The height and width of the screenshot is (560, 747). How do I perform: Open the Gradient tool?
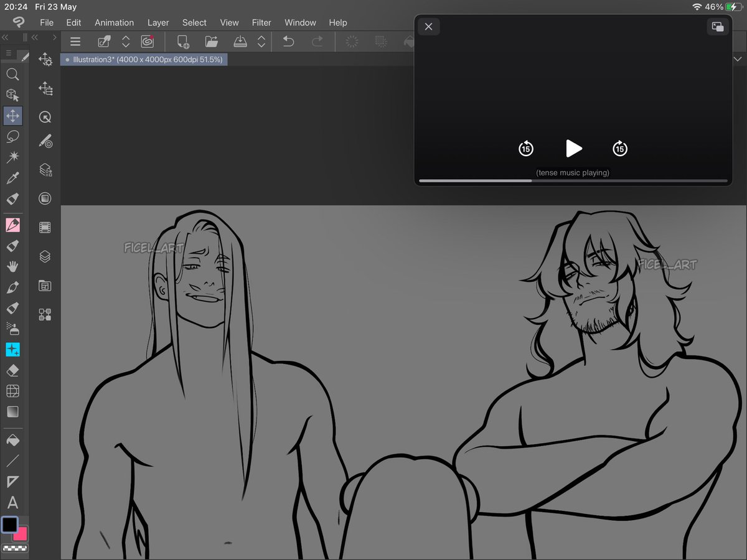coord(13,411)
